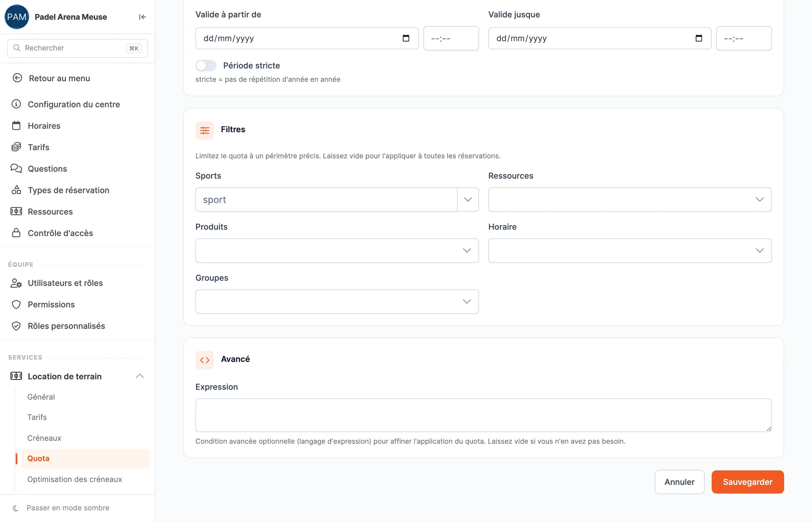The image size is (812, 522).
Task: Click the Horaires calendar icon
Action: click(16, 125)
